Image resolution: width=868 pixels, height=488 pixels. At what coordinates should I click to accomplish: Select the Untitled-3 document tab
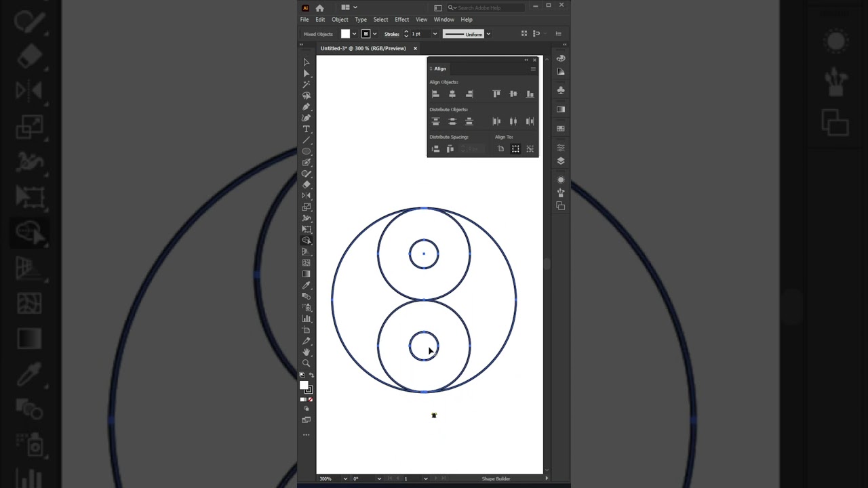(x=363, y=48)
